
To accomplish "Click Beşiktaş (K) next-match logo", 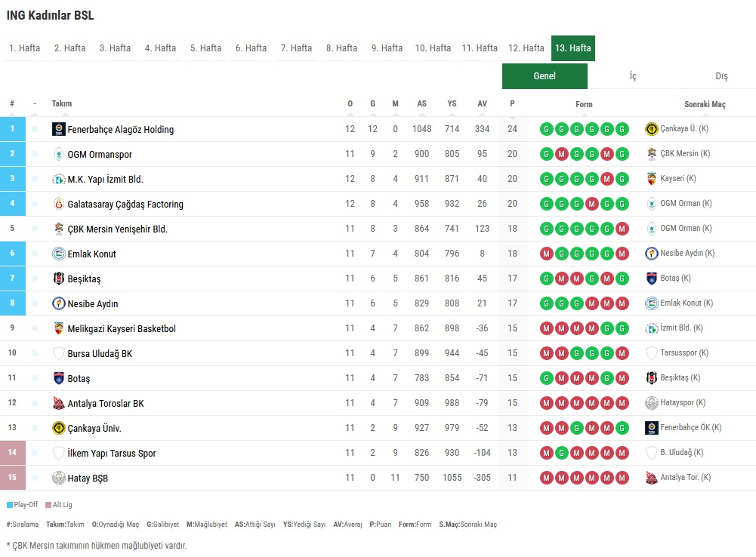I will pos(651,378).
